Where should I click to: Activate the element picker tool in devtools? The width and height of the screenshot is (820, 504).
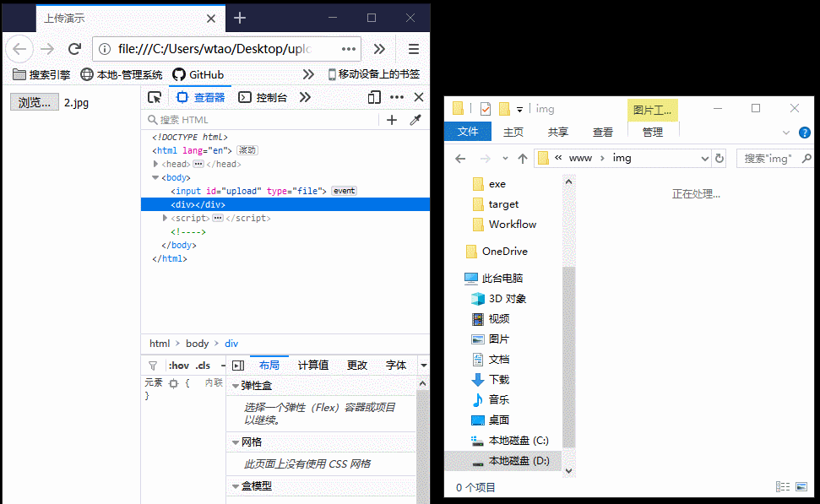pos(155,97)
